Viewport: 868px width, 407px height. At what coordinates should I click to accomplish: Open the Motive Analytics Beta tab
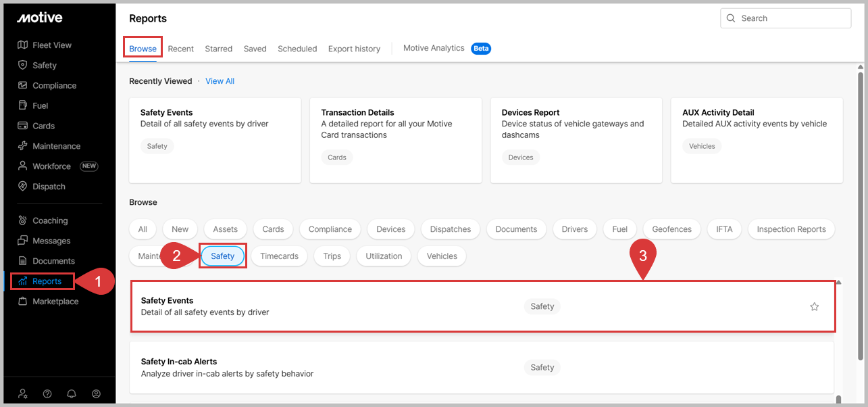tap(446, 49)
